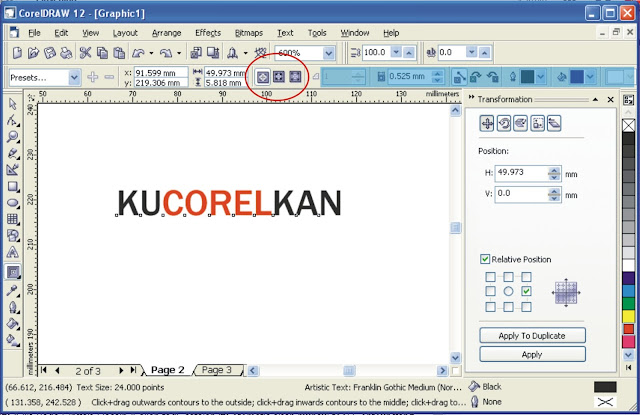Image resolution: width=640 pixels, height=415 pixels.
Task: Check the top-center anchor point box
Action: pos(508,277)
